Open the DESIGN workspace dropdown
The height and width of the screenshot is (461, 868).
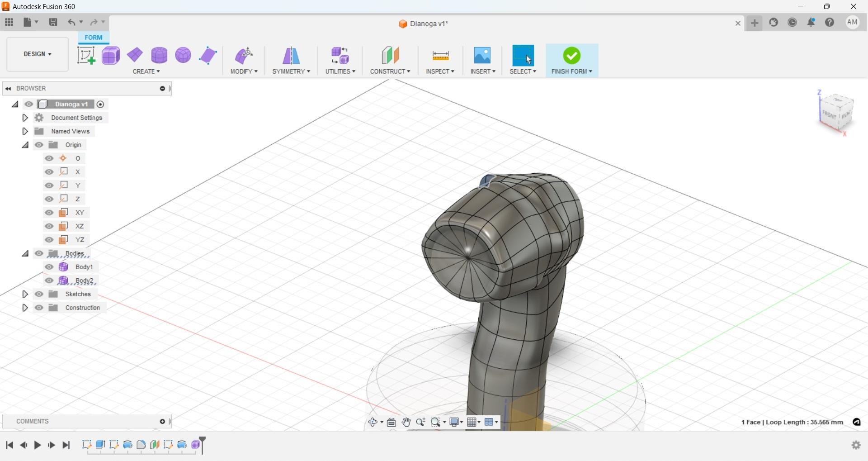pyautogui.click(x=38, y=54)
